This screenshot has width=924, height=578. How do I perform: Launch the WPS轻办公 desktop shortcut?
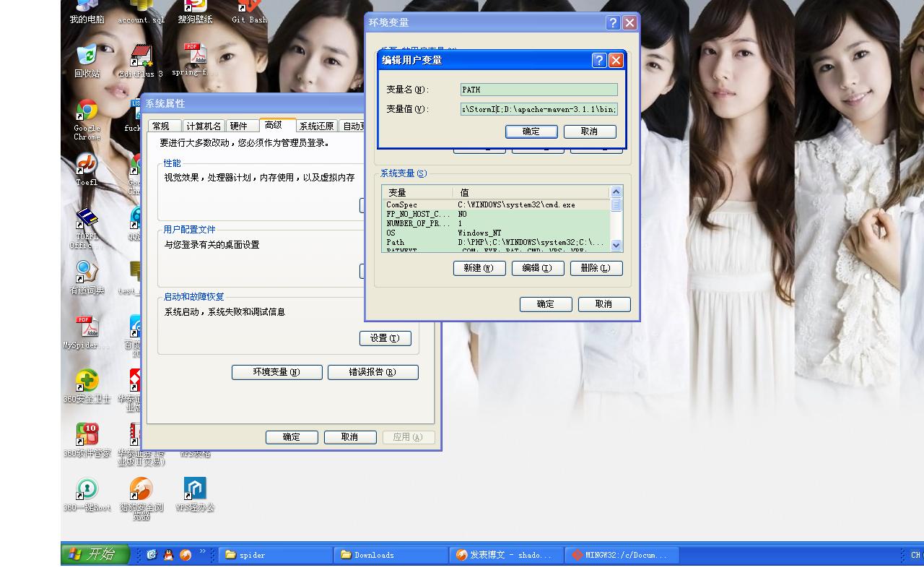pyautogui.click(x=195, y=489)
